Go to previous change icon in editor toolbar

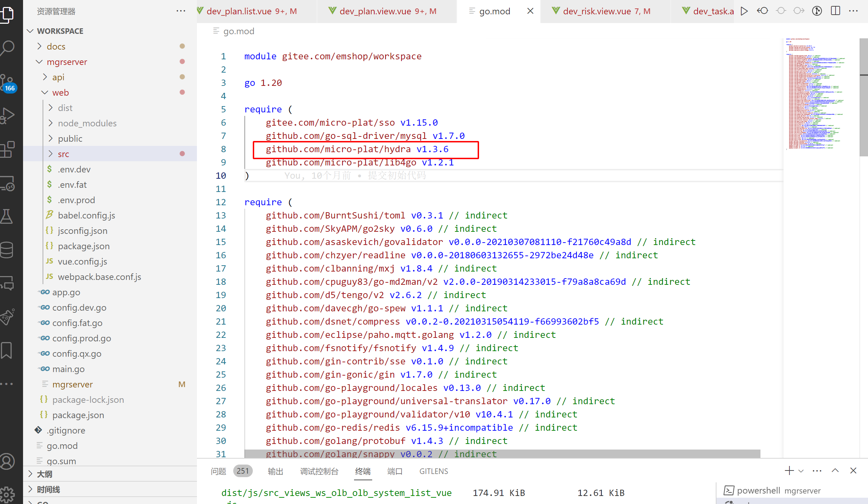[763, 11]
